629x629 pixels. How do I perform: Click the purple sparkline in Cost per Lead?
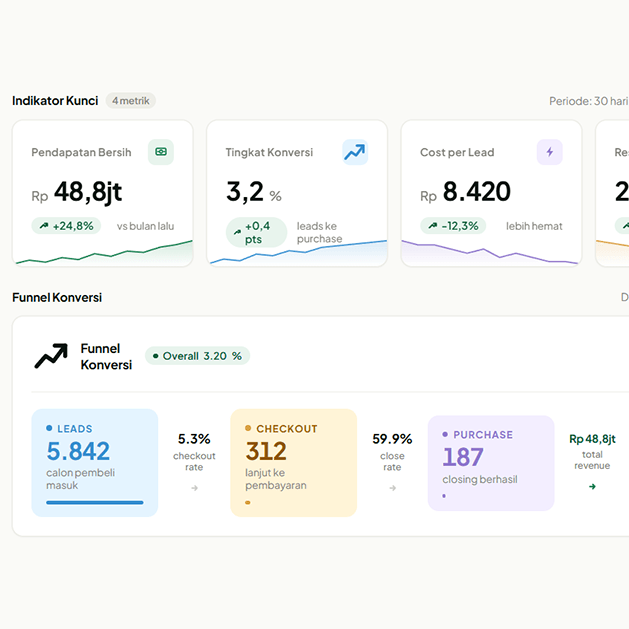point(489,252)
